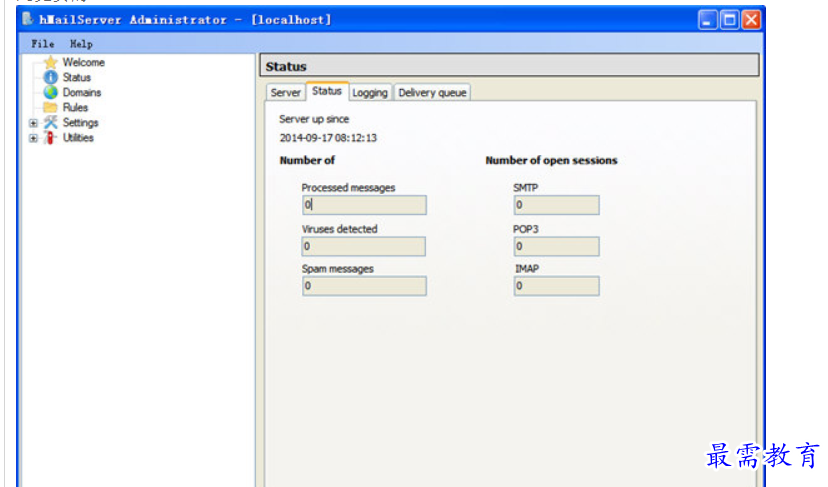Open the Help menu
This screenshot has height=487, width=828.
coord(81,44)
